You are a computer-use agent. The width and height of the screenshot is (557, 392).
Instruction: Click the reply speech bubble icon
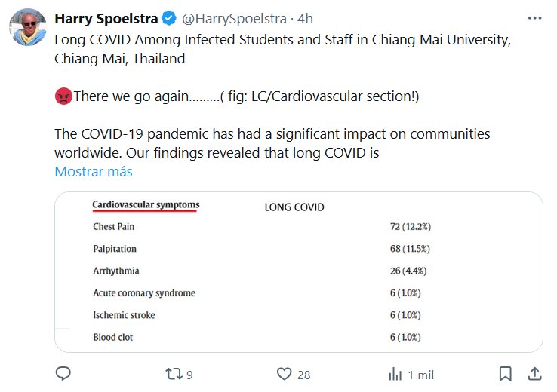[x=64, y=374]
